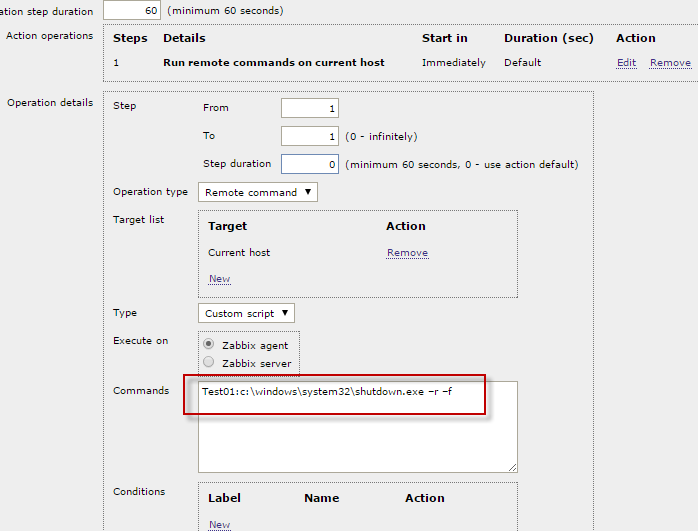Click the Zabbix agent label text
698x531 pixels.
(x=255, y=346)
